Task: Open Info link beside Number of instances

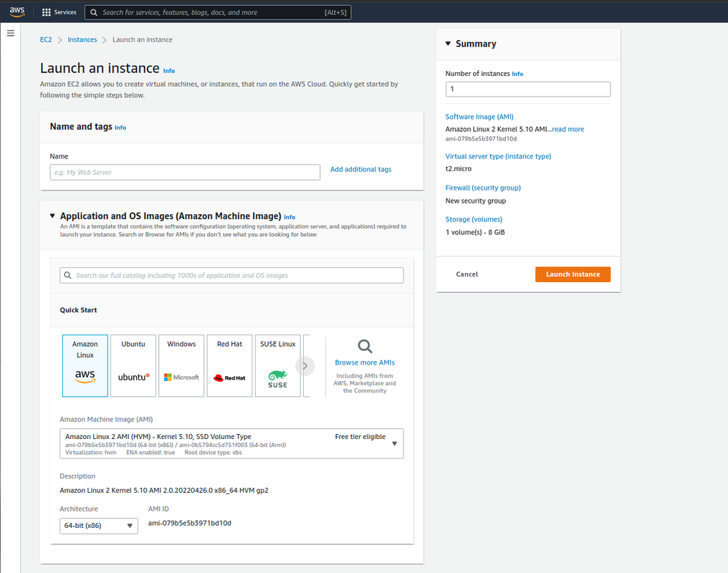Action: coord(517,74)
